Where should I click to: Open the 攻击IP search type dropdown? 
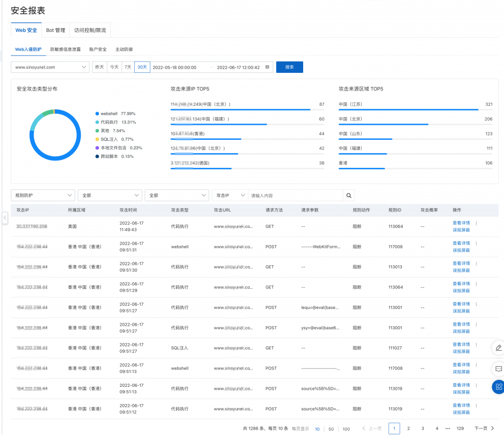tap(230, 195)
